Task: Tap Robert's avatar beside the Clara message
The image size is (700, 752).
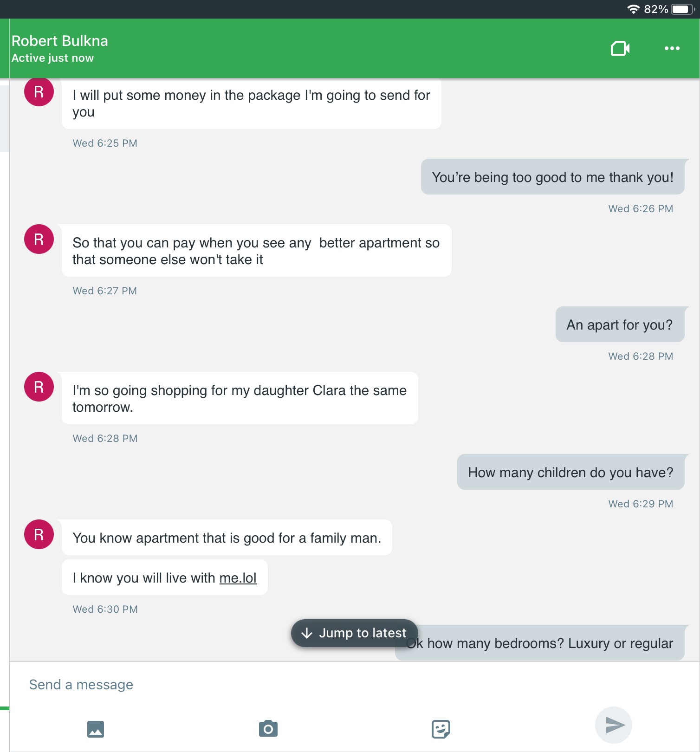Action: (39, 387)
